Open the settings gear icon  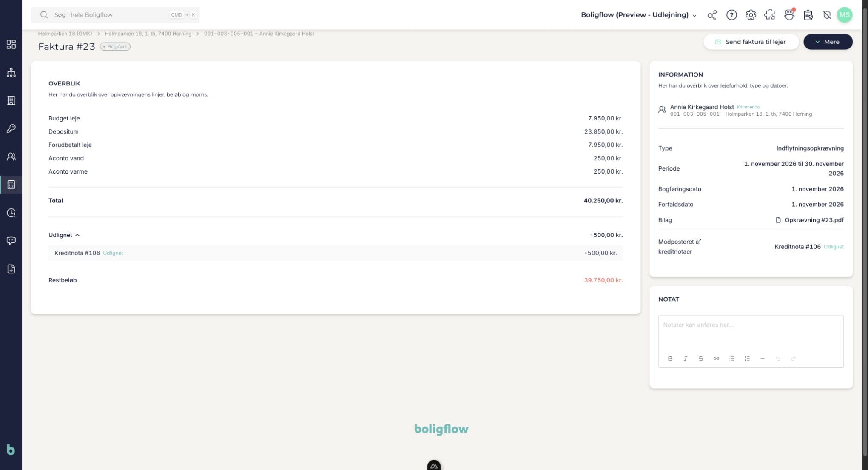(x=751, y=15)
